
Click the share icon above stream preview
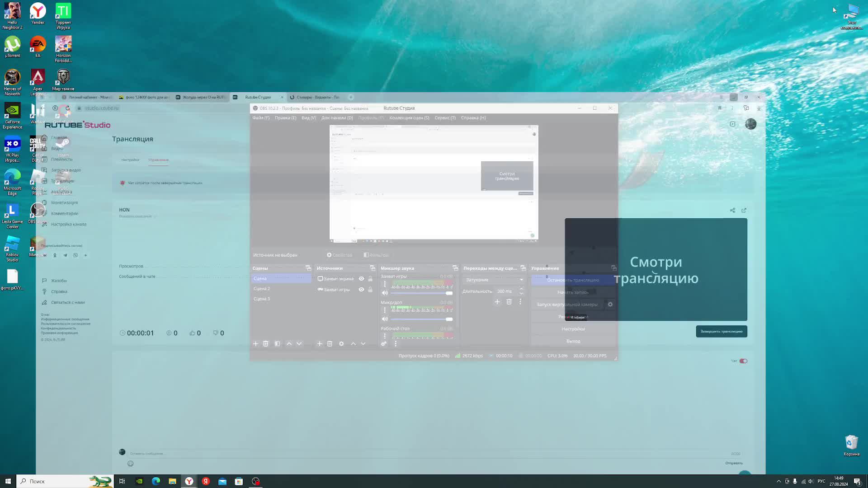tap(732, 211)
